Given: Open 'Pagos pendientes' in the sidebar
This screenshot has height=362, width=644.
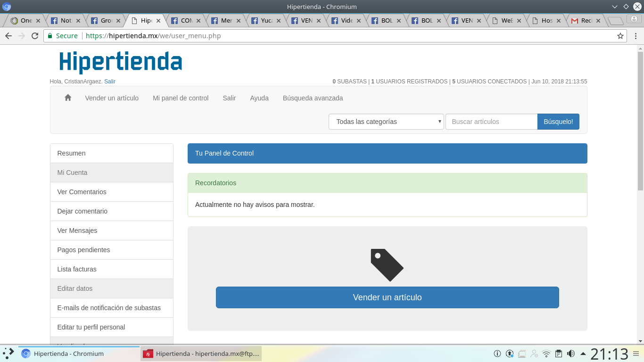Looking at the screenshot, I should point(112,250).
